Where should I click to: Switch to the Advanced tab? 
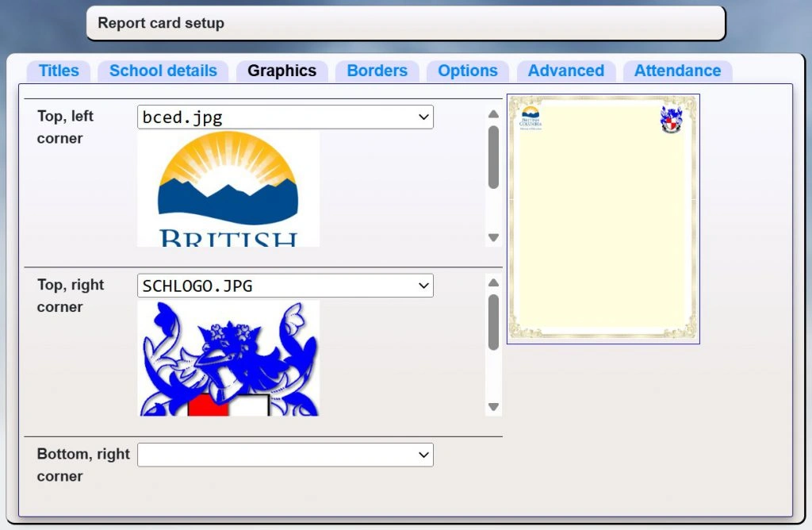coord(565,71)
